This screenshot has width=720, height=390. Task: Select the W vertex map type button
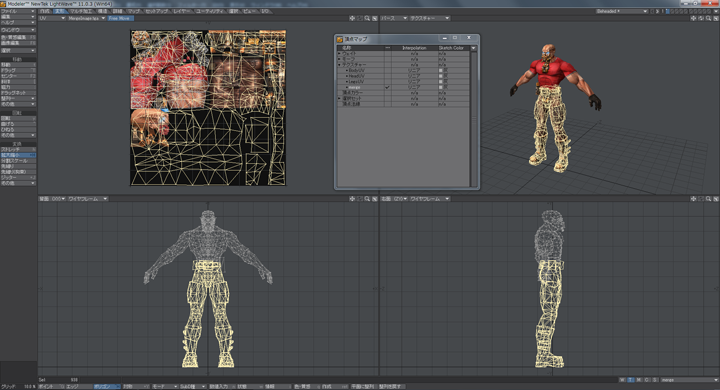click(x=622, y=380)
